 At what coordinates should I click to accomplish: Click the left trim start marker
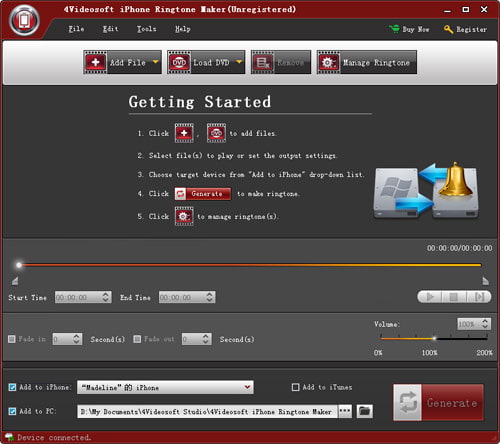click(15, 281)
